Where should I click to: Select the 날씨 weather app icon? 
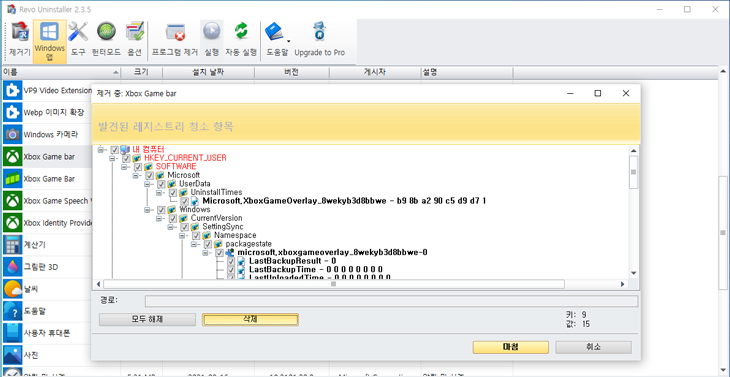click(x=12, y=289)
